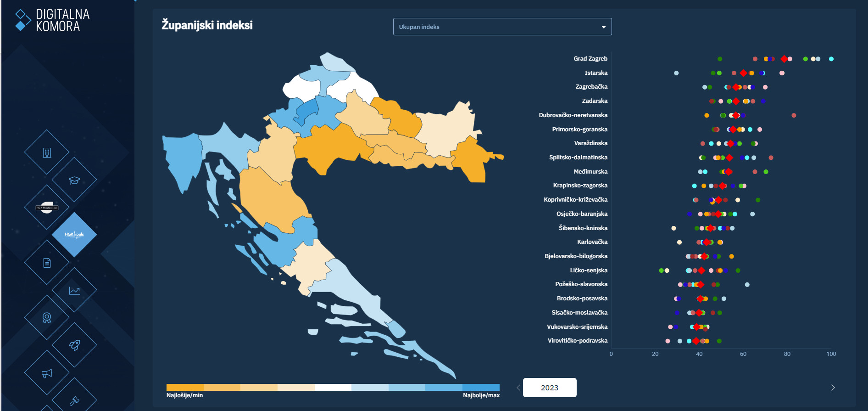
Task: Click the Grad Zagreb row label
Action: tap(590, 59)
